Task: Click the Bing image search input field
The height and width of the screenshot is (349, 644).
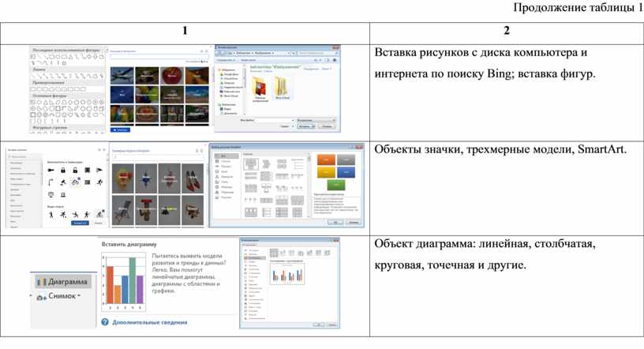Action: [159, 57]
